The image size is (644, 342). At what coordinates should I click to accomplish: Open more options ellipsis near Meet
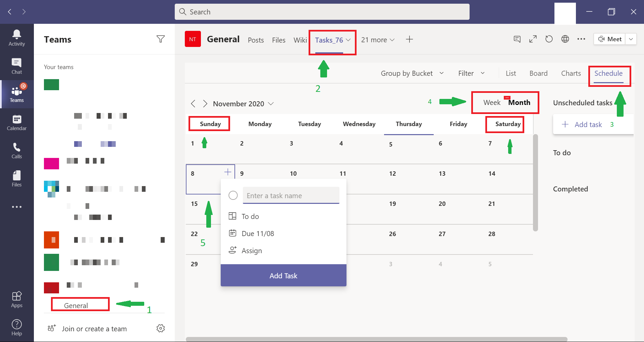[581, 39]
